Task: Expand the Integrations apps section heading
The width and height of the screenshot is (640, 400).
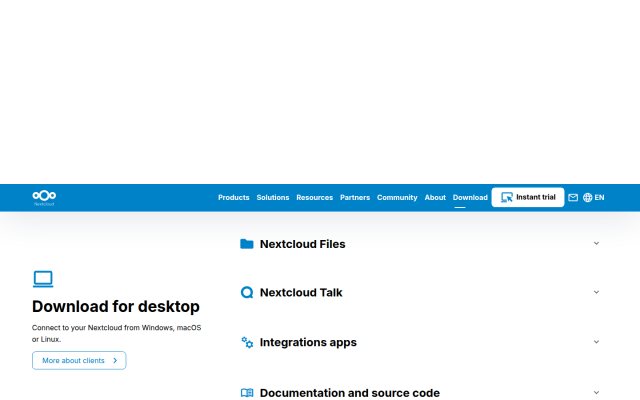Action: coord(308,342)
